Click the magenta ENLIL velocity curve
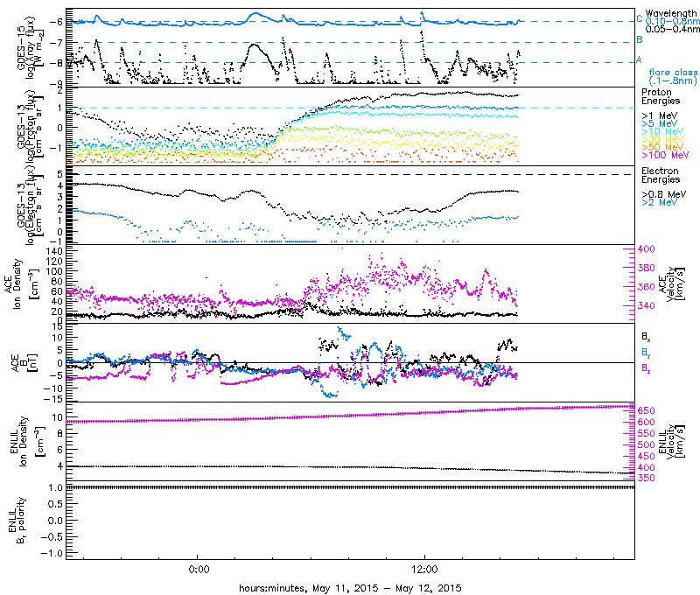 tap(350, 415)
